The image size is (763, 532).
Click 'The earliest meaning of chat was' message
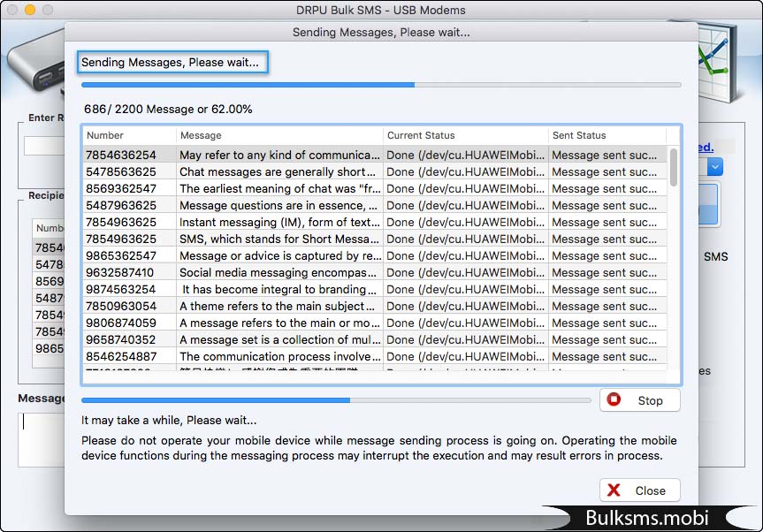[279, 188]
